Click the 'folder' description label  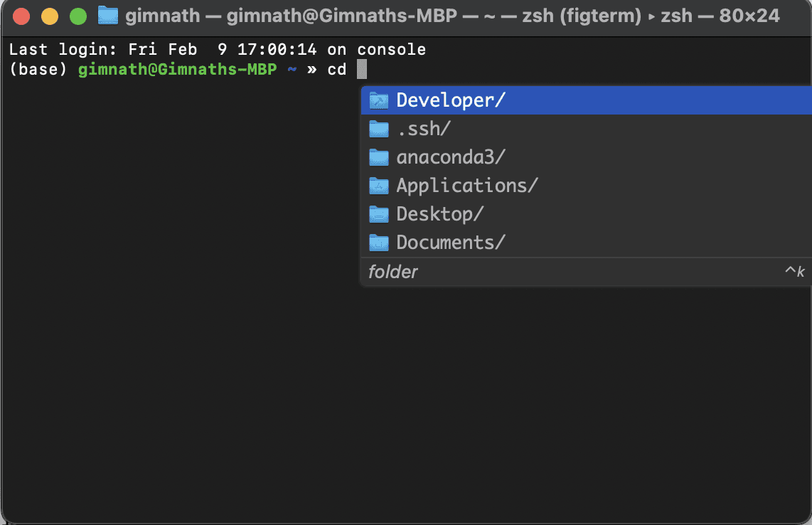pyautogui.click(x=392, y=272)
